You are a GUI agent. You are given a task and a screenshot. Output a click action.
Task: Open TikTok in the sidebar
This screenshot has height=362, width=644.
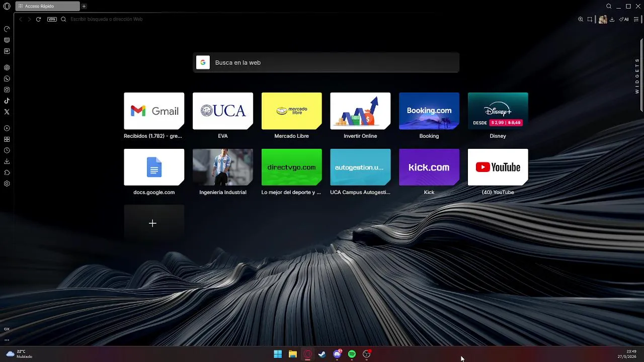(7, 101)
